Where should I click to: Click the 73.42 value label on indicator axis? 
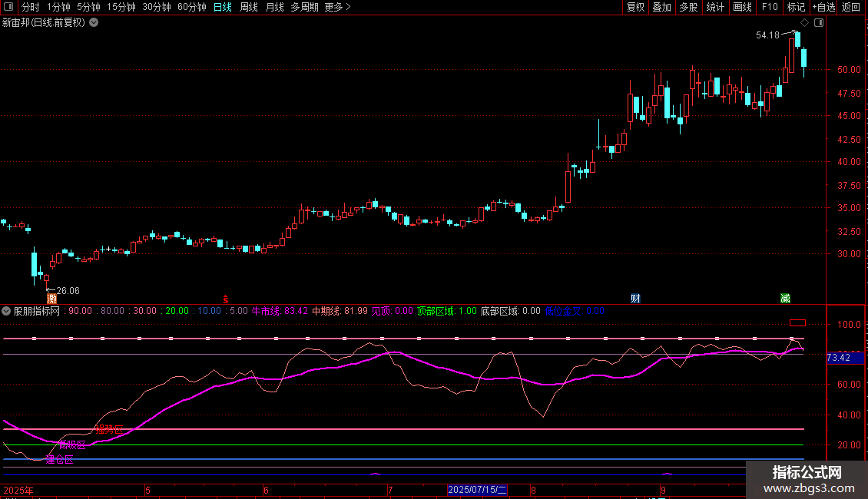838,358
